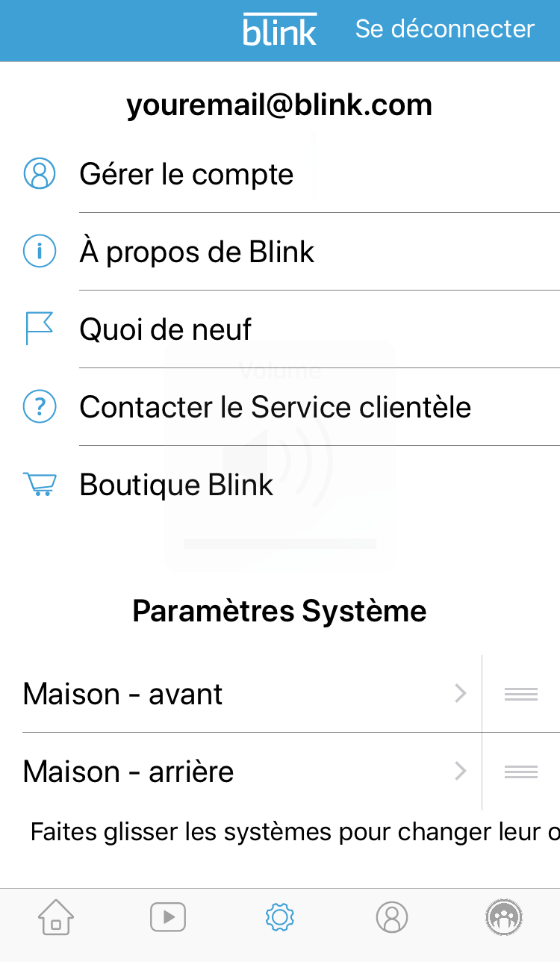Open Boutique Blink link
Screen dimensions: 560x962
pos(176,485)
